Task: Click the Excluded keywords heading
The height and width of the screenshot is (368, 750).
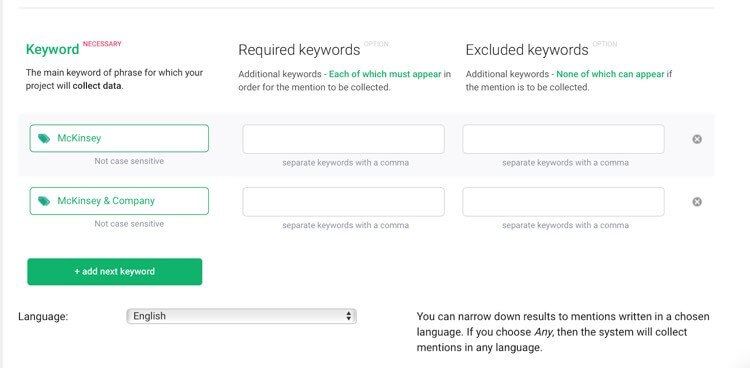Action: (527, 50)
